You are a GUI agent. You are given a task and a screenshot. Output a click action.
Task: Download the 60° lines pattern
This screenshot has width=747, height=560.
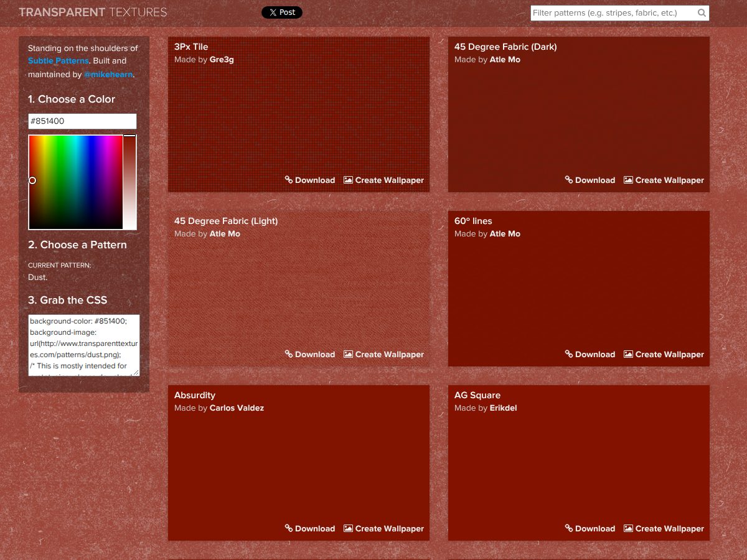590,355
